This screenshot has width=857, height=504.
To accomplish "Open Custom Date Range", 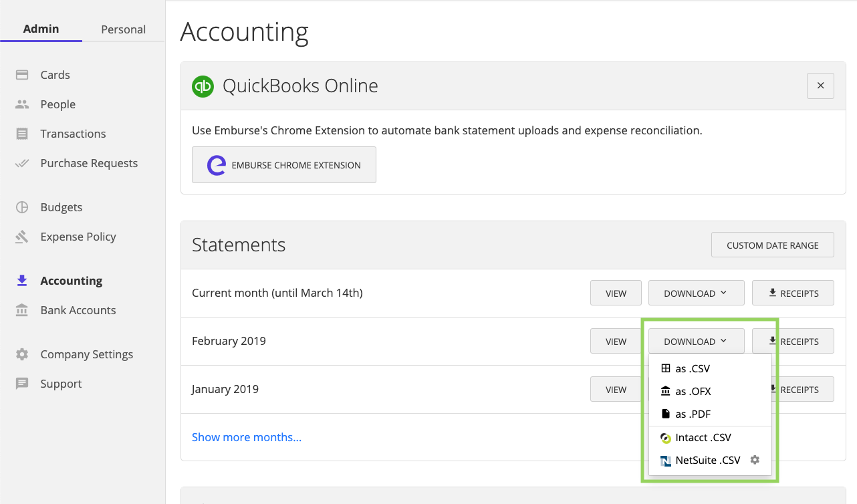I will 773,245.
